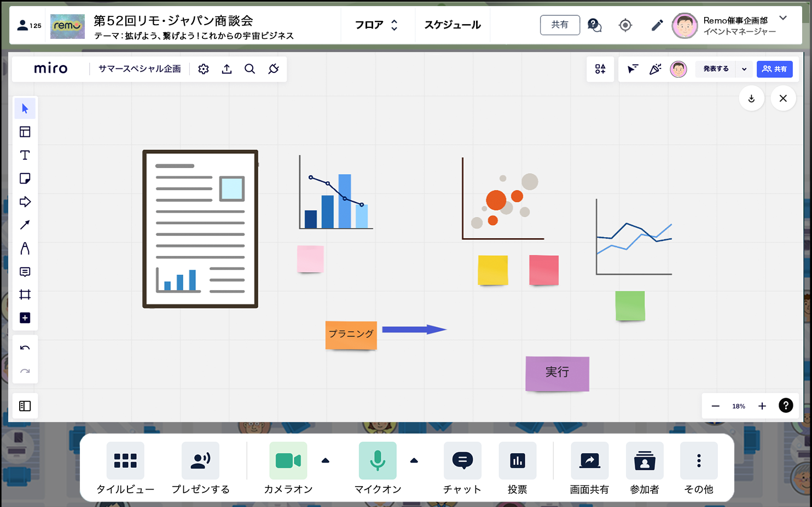This screenshot has width=812, height=507.
Task: Open Miro board settings gear
Action: pyautogui.click(x=204, y=69)
